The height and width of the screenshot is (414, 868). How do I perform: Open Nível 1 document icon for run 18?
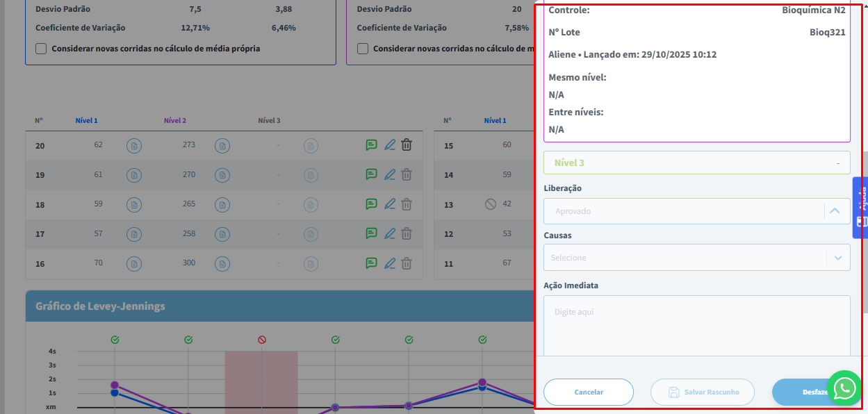(133, 205)
